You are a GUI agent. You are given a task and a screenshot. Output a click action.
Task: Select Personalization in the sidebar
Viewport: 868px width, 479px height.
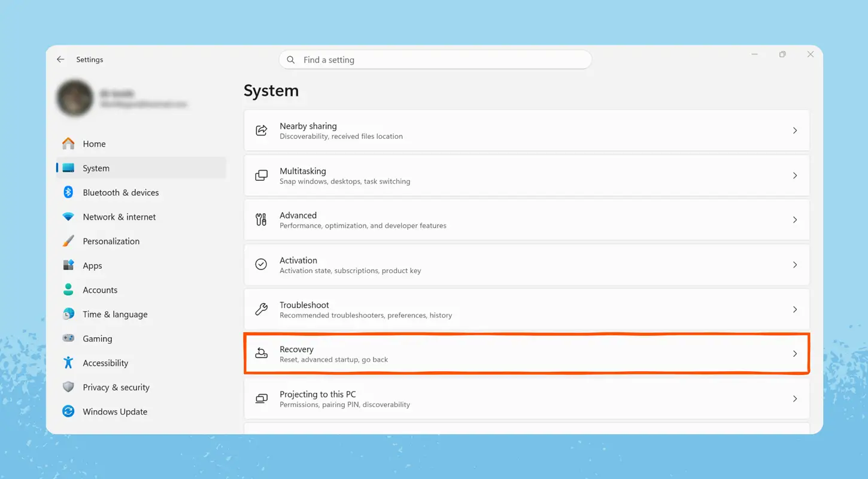pos(141,241)
